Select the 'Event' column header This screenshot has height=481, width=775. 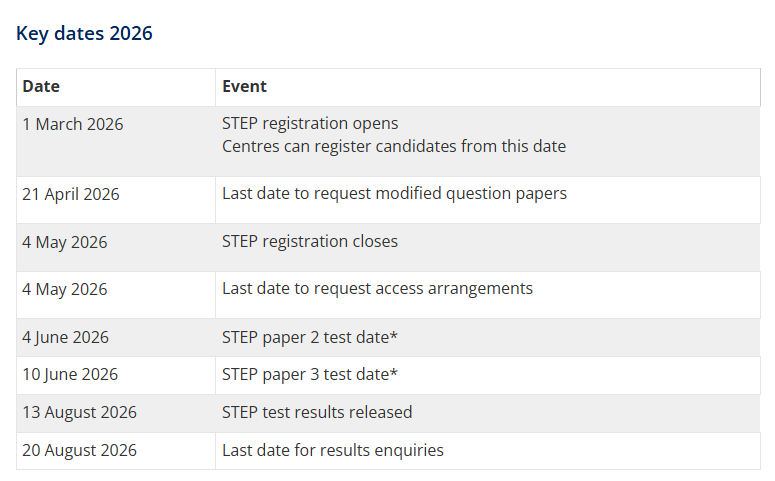[244, 87]
